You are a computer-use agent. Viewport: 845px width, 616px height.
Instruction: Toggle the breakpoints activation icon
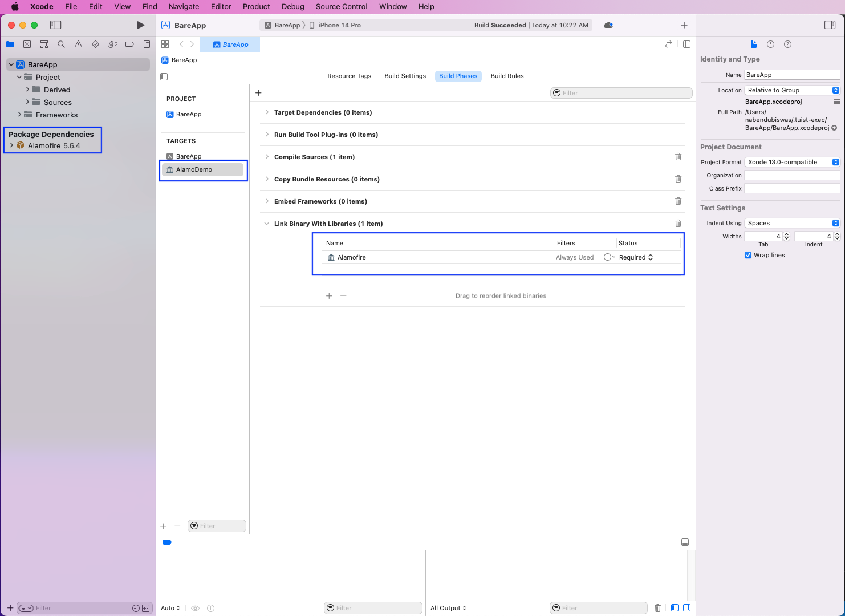point(167,542)
